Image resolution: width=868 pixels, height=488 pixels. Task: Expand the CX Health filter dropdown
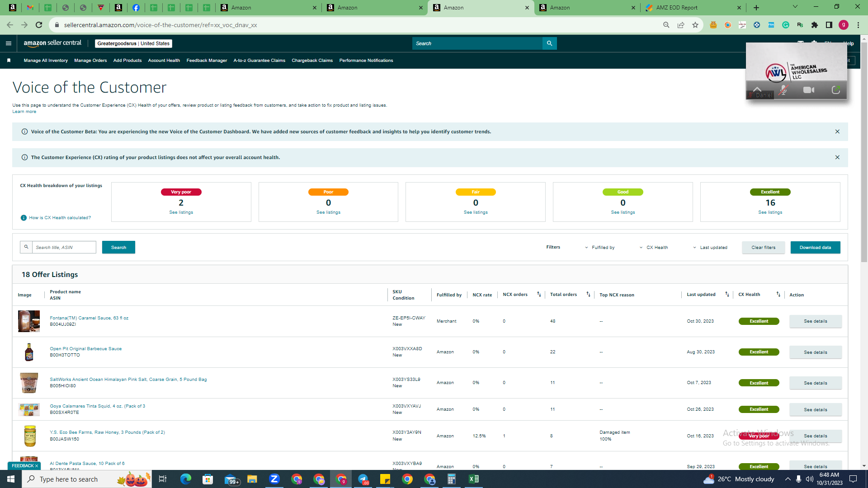(654, 248)
